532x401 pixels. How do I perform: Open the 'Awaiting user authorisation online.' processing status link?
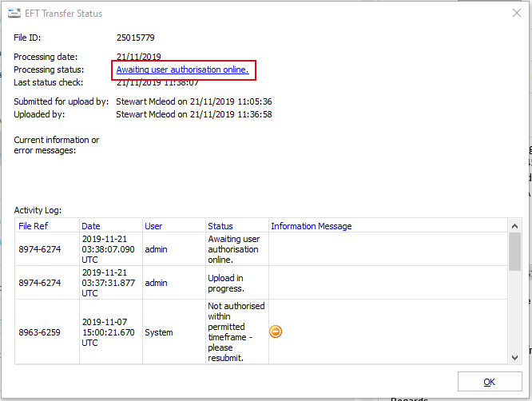click(x=182, y=70)
